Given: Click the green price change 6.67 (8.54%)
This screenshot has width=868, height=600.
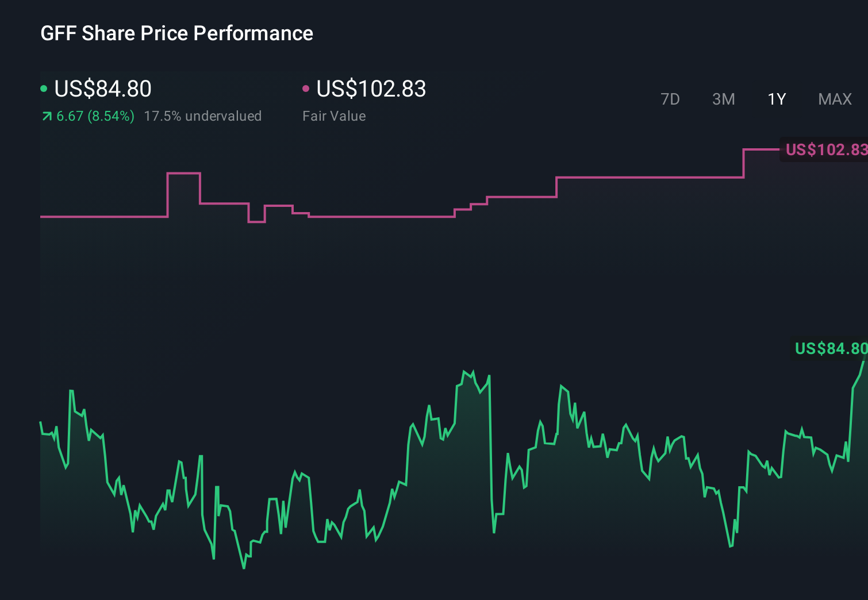Looking at the screenshot, I should click(95, 116).
